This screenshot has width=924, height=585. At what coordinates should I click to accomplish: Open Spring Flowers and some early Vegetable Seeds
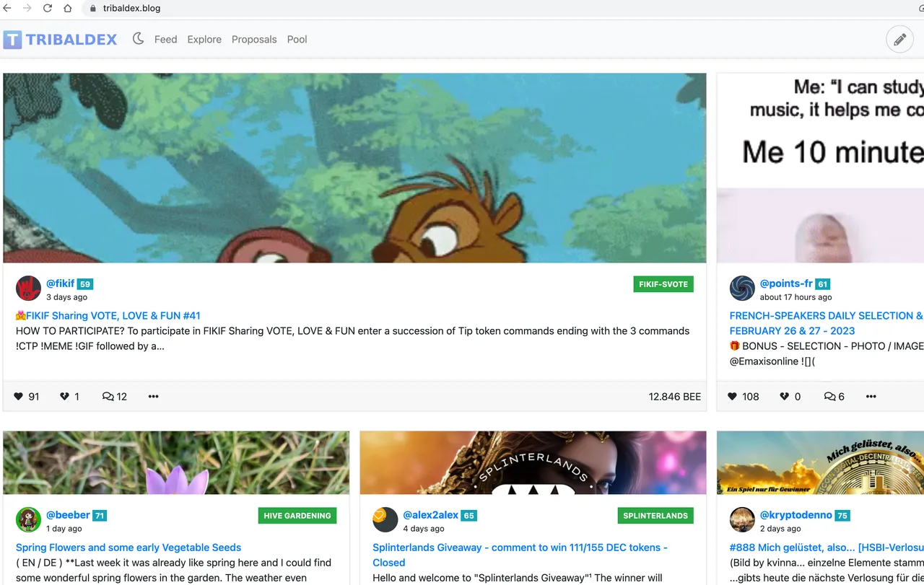[128, 547]
